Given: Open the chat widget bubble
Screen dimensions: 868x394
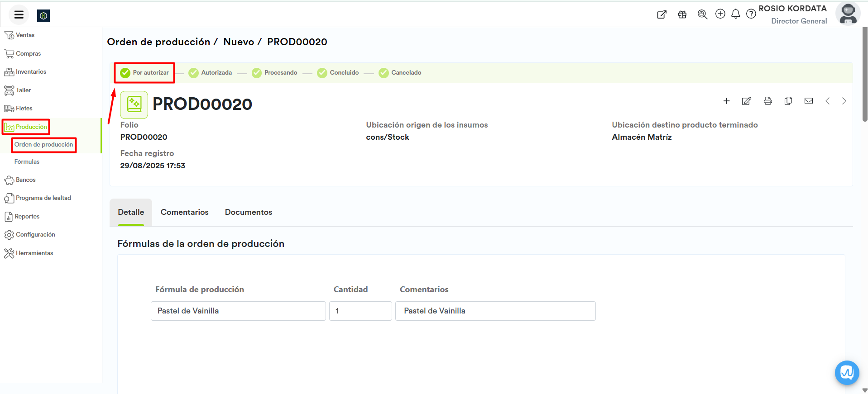Looking at the screenshot, I should tap(846, 372).
